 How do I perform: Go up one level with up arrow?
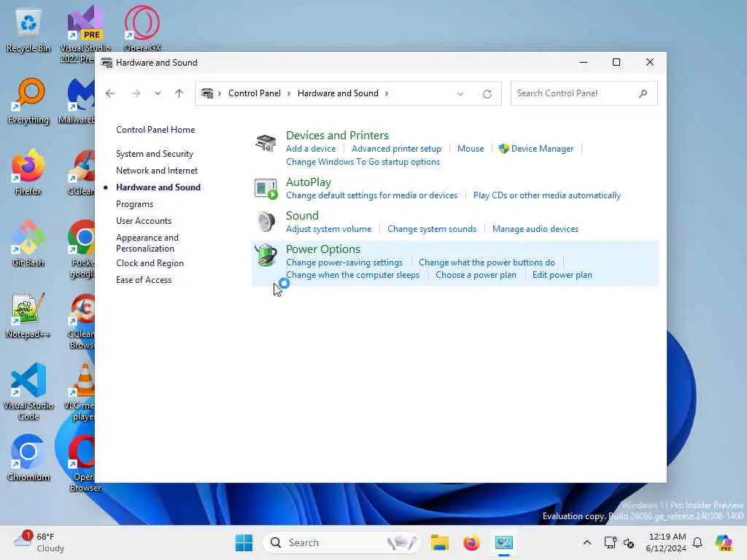179,93
